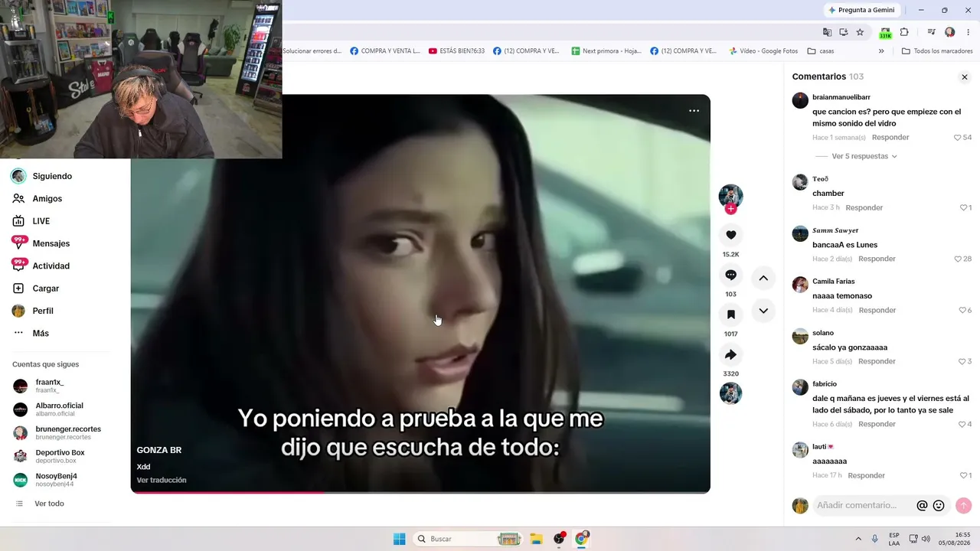Image resolution: width=980 pixels, height=551 pixels.
Task: Open 'Todos los marcadores' folder
Action: click(937, 51)
